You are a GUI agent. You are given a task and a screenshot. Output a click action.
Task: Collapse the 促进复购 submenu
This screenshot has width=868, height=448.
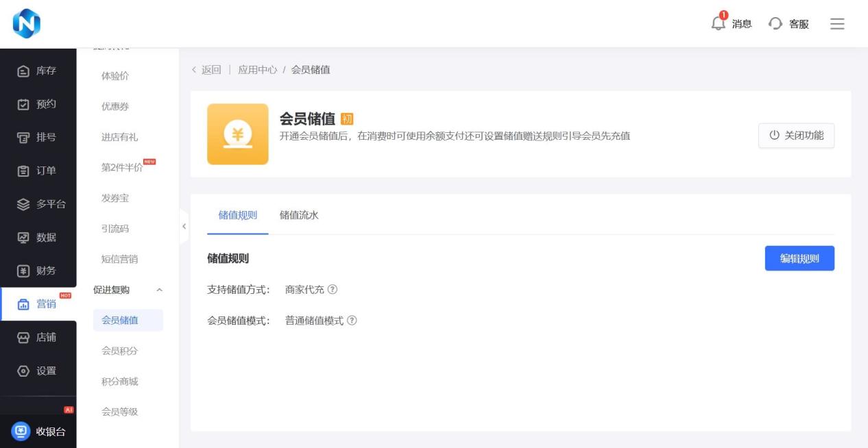click(161, 290)
